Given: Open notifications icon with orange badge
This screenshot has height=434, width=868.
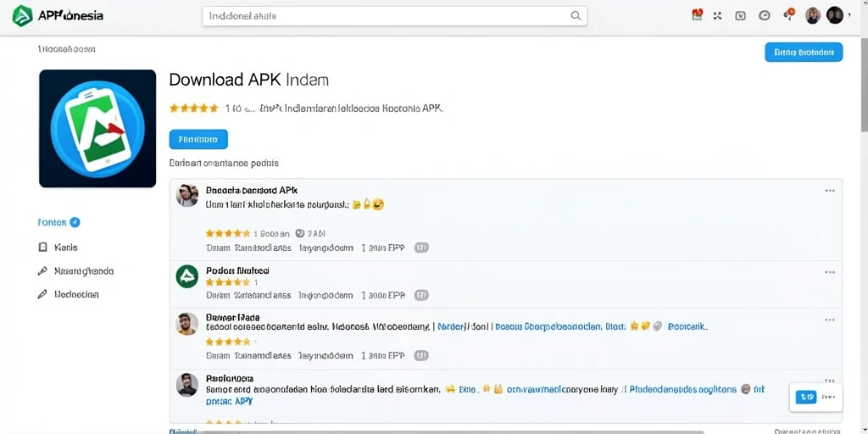Looking at the screenshot, I should pos(789,15).
